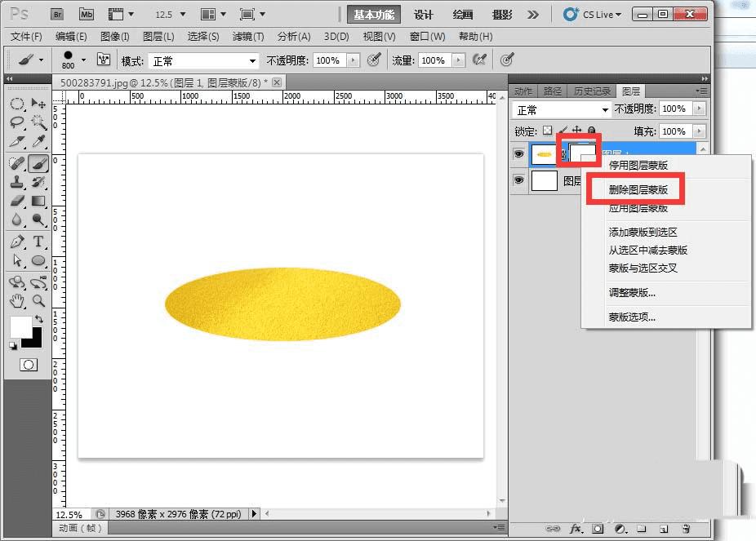This screenshot has height=541, width=756.
Task: Open the brush 模式 blend mode dropdown
Action: (204, 60)
